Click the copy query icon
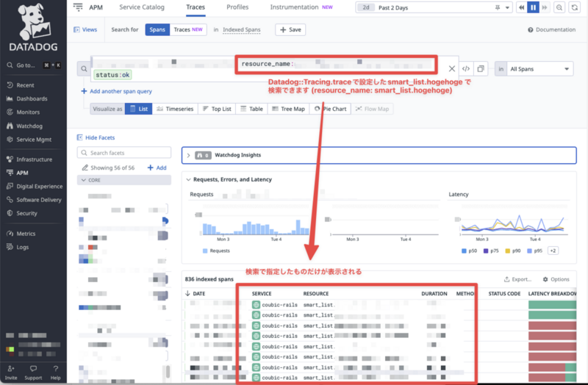This screenshot has height=385, width=588. coord(481,68)
